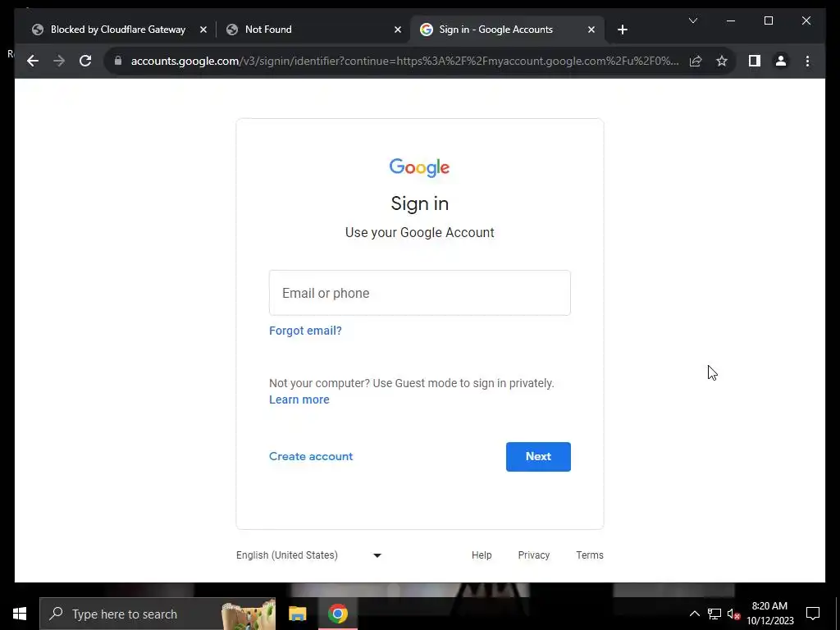The image size is (840, 630).
Task: Open the share this page icon
Action: pos(696,61)
